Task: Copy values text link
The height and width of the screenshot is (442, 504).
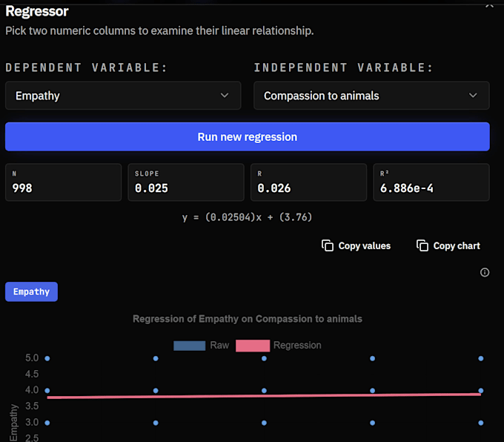Action: coord(365,245)
